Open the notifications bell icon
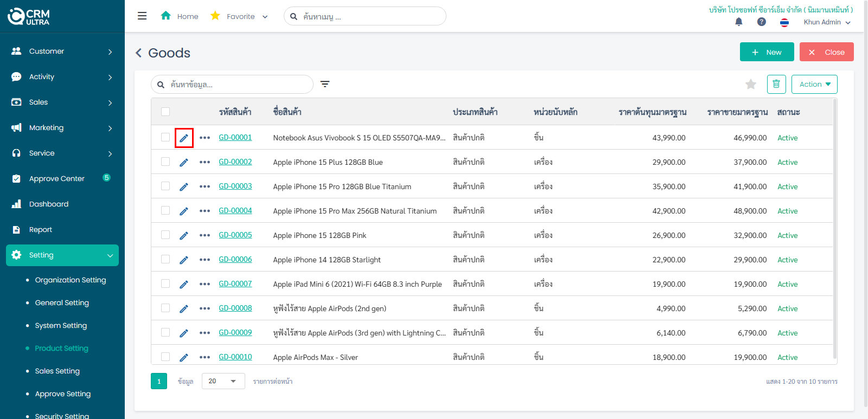Viewport: 868px width, 419px height. 739,22
